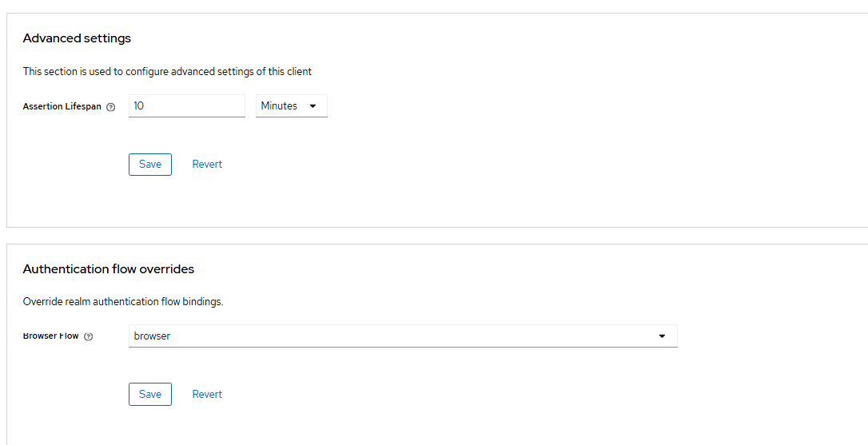The height and width of the screenshot is (445, 868).
Task: Click the Browser Flow label text
Action: coord(51,336)
